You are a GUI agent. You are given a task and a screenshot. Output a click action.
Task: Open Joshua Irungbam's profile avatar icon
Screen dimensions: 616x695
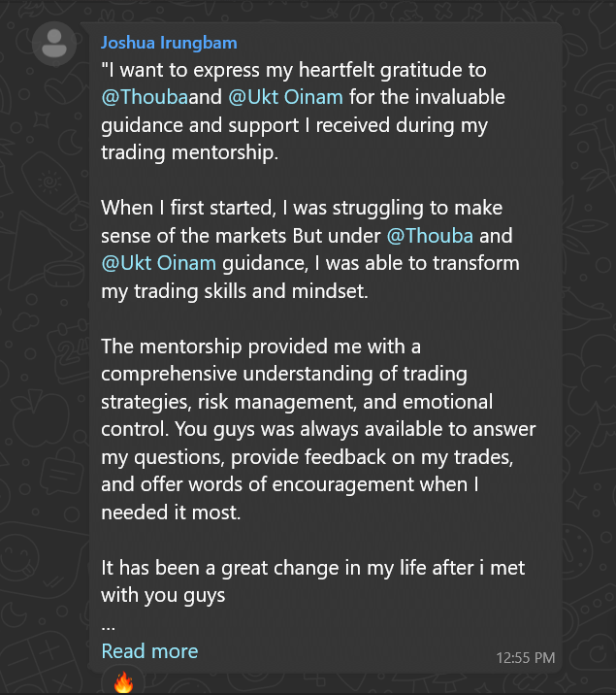(x=54, y=44)
